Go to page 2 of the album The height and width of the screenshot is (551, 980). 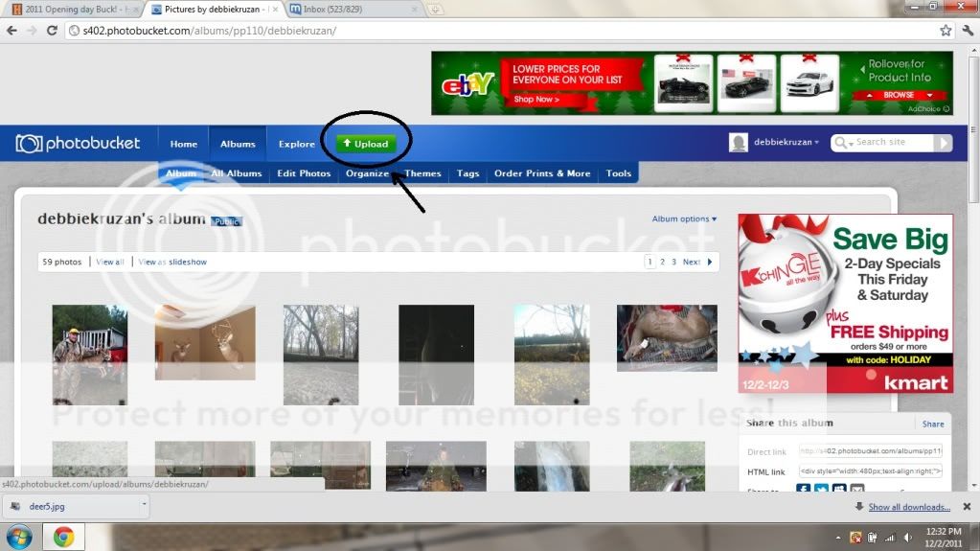[x=662, y=262]
